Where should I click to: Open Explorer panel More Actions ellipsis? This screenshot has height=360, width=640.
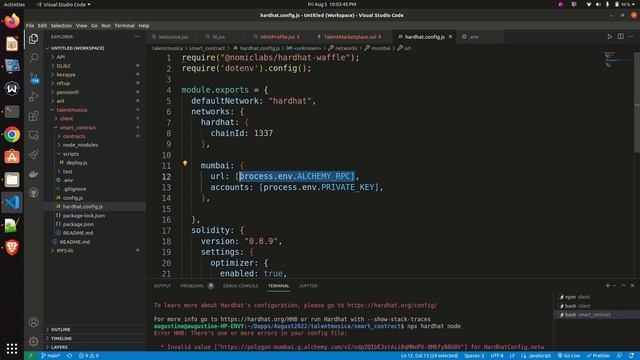coord(137,36)
